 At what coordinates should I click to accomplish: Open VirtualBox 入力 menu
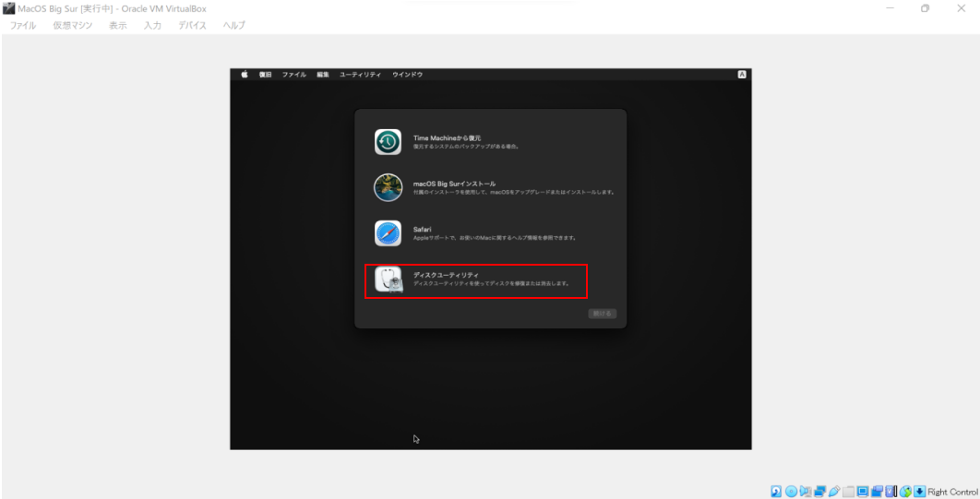click(x=152, y=26)
